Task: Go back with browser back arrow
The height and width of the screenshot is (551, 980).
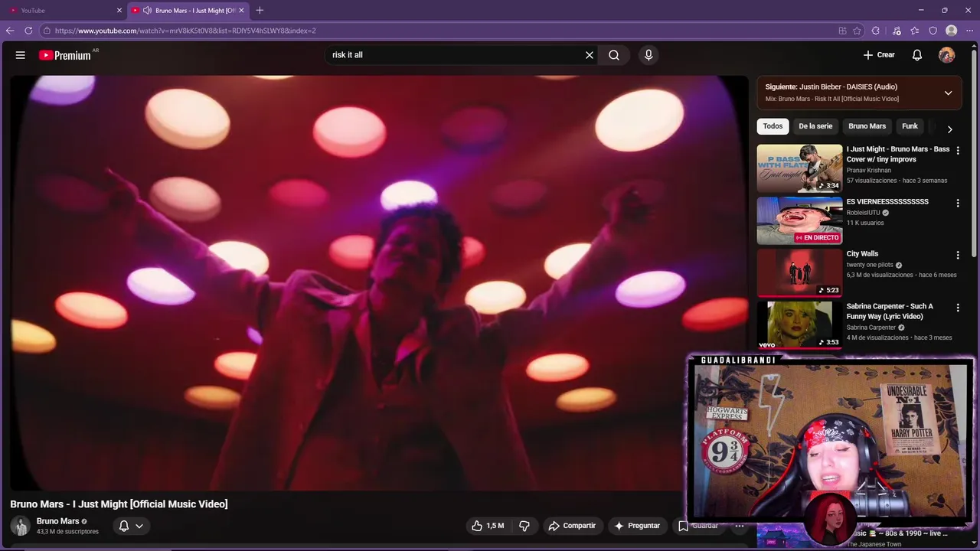Action: [x=10, y=31]
